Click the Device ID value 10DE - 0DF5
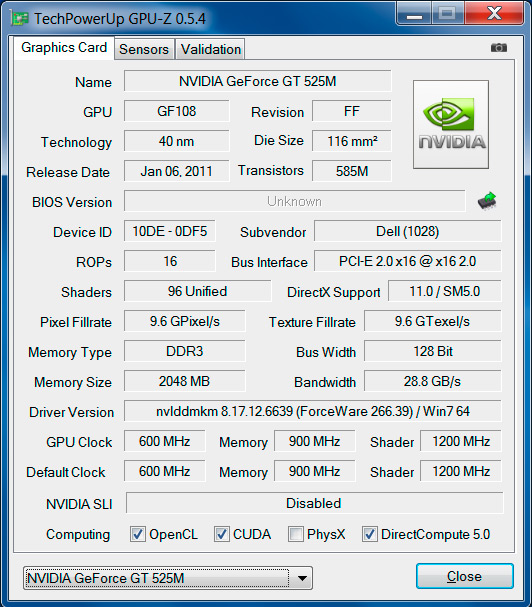The height and width of the screenshot is (607, 532). 170,231
